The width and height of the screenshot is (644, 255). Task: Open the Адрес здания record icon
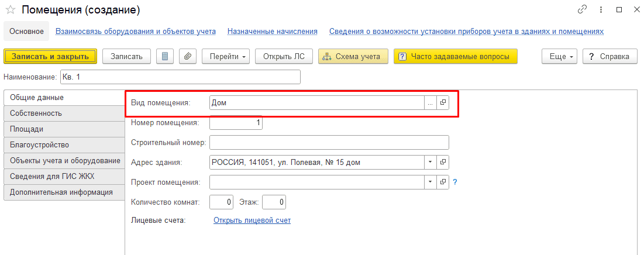pos(443,162)
